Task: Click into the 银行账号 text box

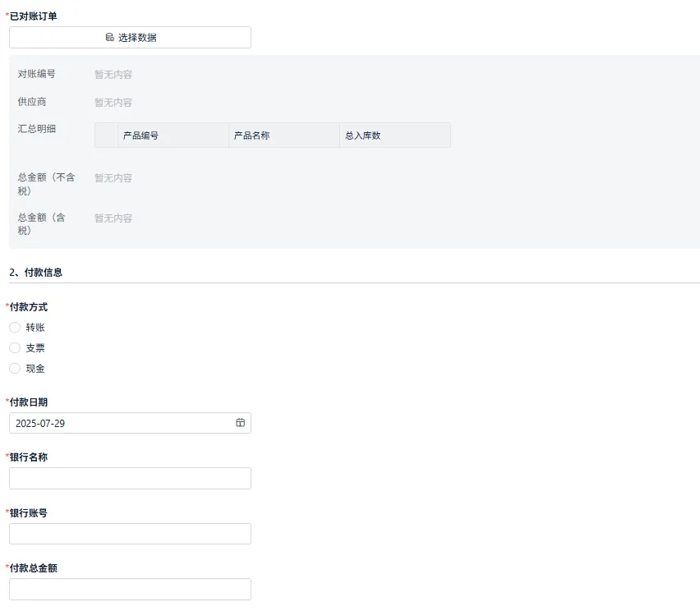Action: coord(130,534)
